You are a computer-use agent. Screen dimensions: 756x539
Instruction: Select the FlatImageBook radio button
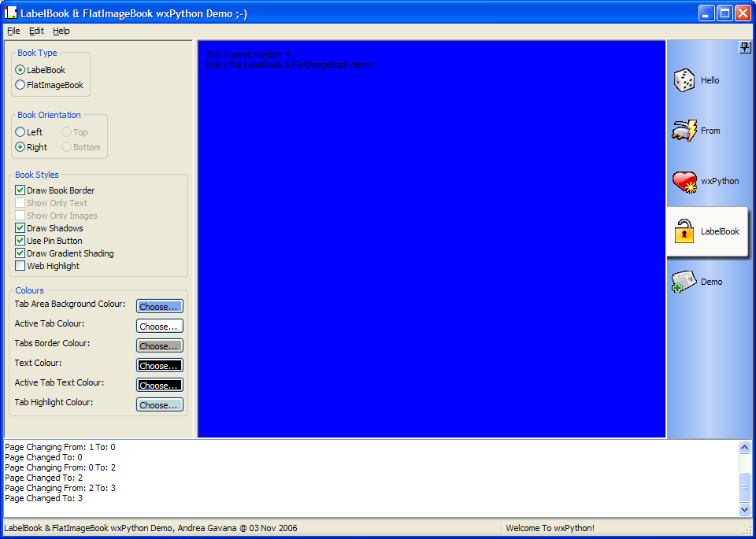coord(20,85)
